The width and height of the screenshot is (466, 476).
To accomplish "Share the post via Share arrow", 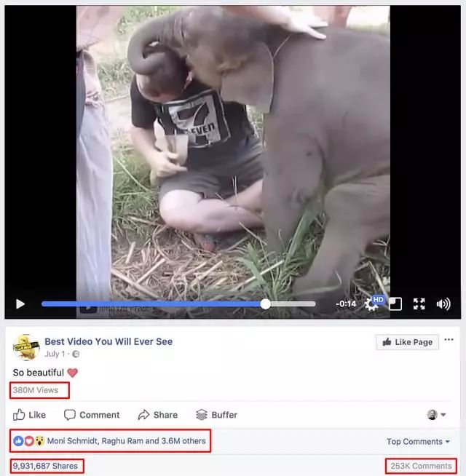I will click(x=158, y=415).
